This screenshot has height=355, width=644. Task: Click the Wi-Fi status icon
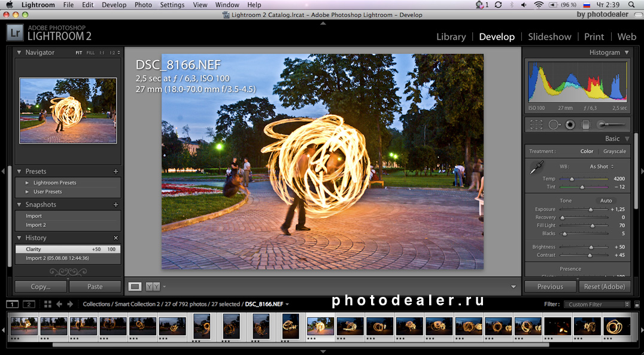pos(539,5)
